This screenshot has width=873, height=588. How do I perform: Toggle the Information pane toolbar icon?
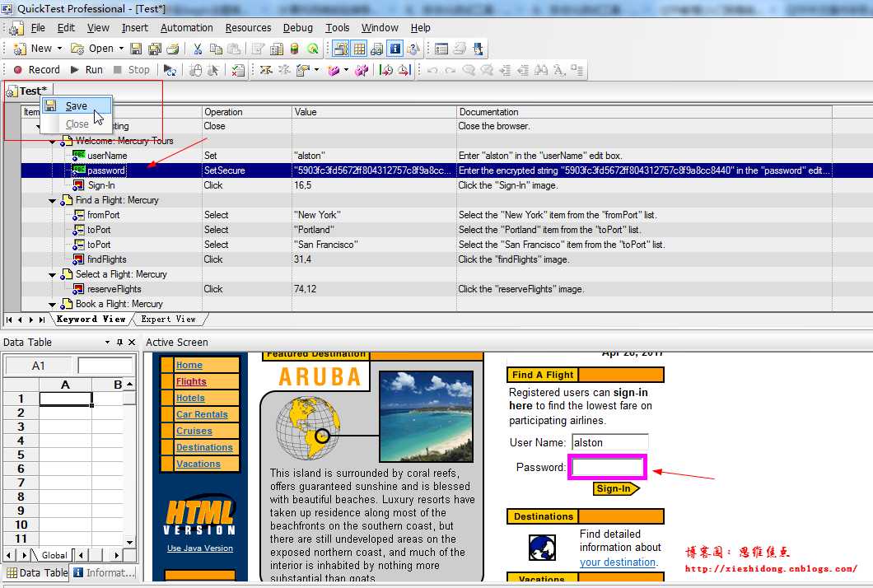395,49
